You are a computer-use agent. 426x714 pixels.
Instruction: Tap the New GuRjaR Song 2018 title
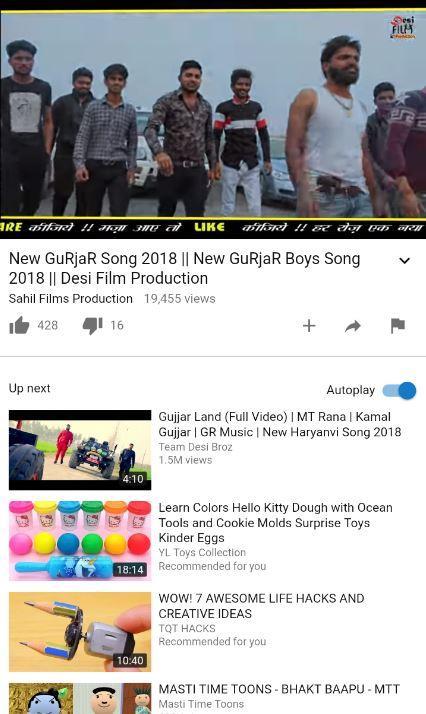click(x=184, y=268)
